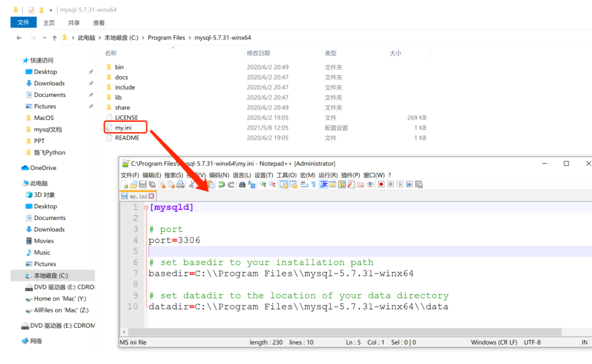Click horizontal scrollbar left arrow in Notepad++
This screenshot has width=592, height=364.
click(124, 332)
